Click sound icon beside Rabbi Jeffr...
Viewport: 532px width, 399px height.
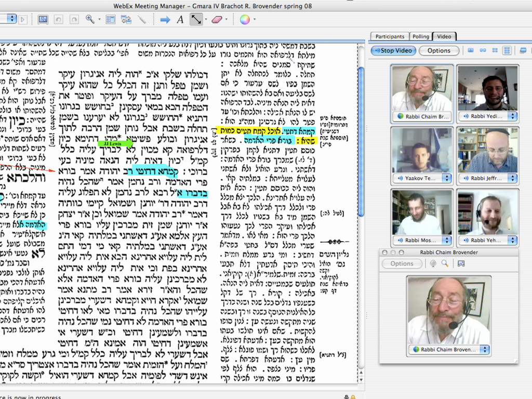point(466,178)
